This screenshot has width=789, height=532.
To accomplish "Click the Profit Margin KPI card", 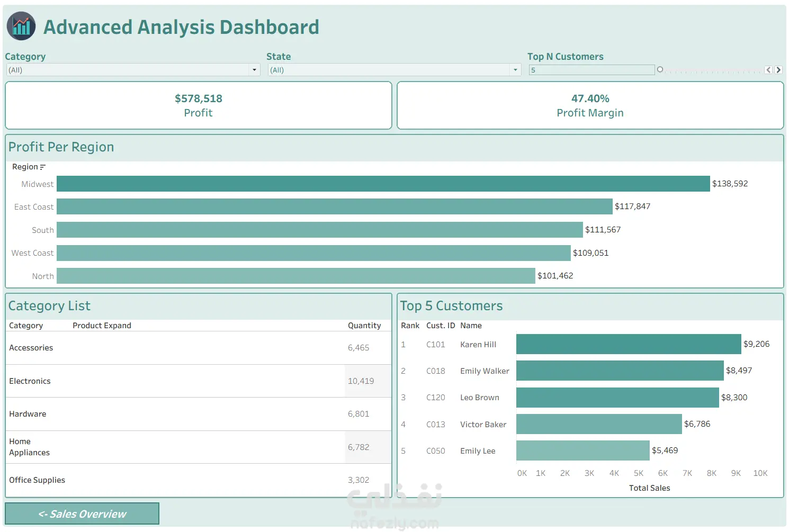I will (x=590, y=105).
